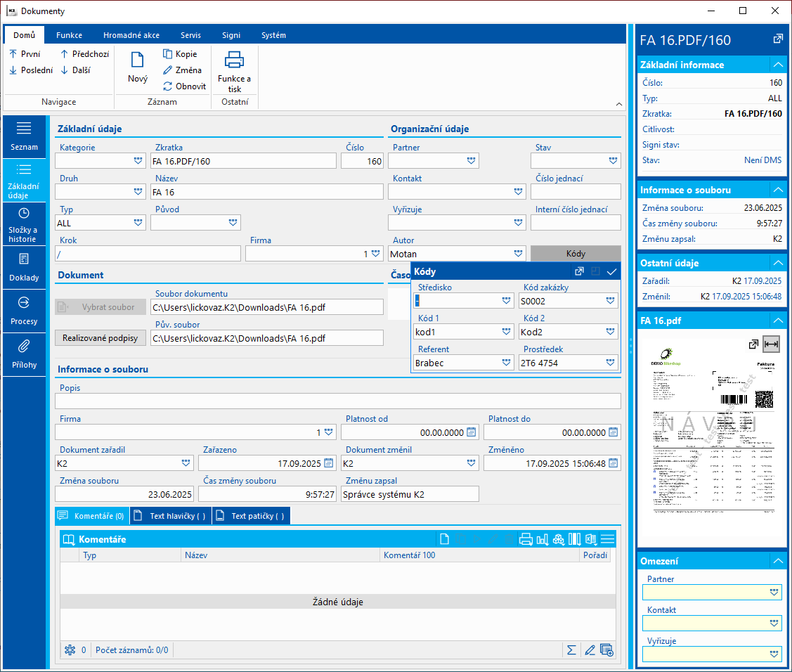The width and height of the screenshot is (792, 672).
Task: Click the sum icon below comments table
Action: coord(571,650)
